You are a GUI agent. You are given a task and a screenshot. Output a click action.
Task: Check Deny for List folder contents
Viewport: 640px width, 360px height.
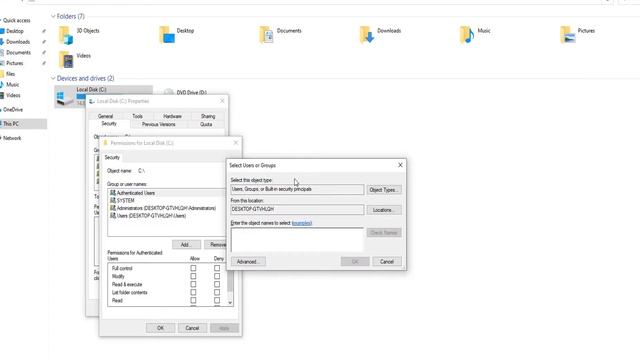tap(217, 292)
